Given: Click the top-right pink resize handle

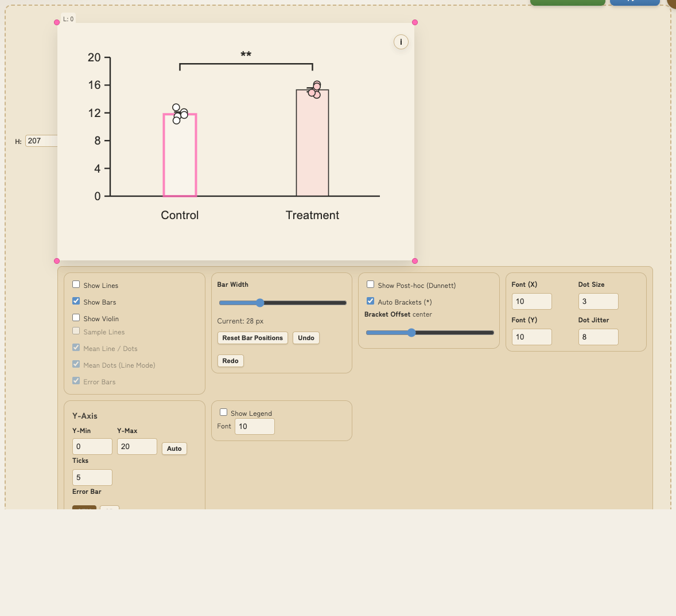Looking at the screenshot, I should click(415, 22).
